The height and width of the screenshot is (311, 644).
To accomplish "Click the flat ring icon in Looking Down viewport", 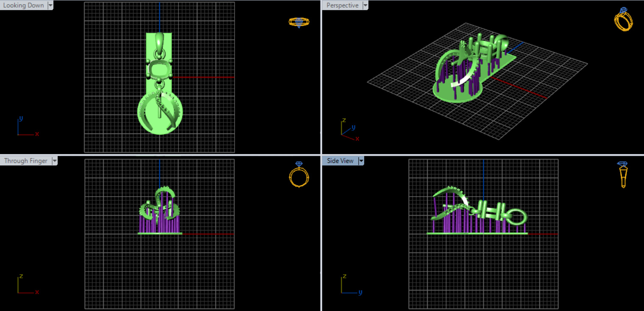I will [299, 22].
